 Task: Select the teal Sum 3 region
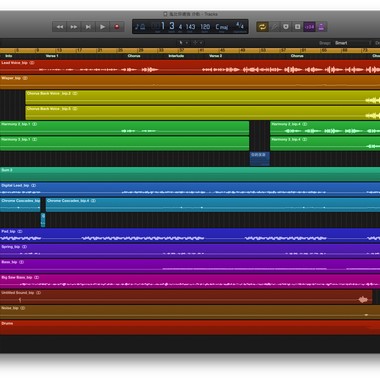[190, 174]
